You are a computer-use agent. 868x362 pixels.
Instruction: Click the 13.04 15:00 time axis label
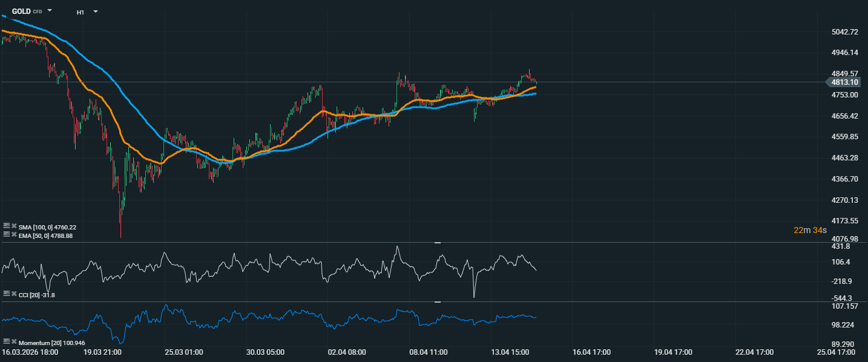[x=511, y=352]
